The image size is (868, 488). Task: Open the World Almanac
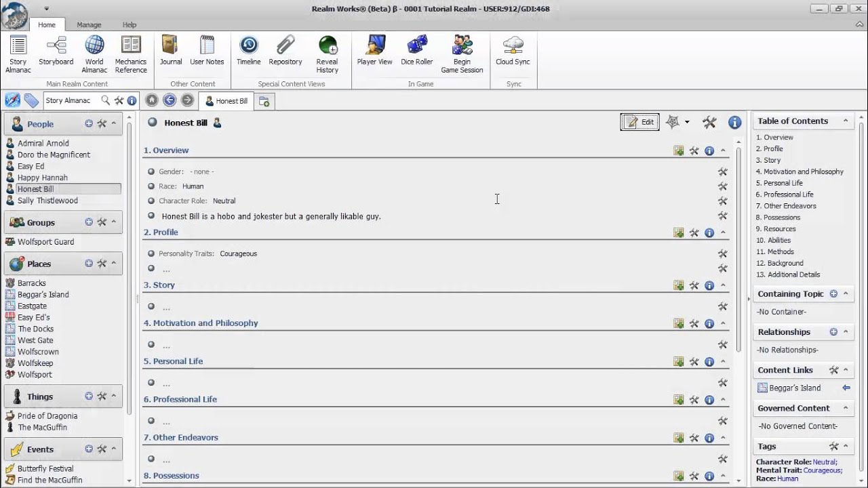pyautogui.click(x=94, y=54)
